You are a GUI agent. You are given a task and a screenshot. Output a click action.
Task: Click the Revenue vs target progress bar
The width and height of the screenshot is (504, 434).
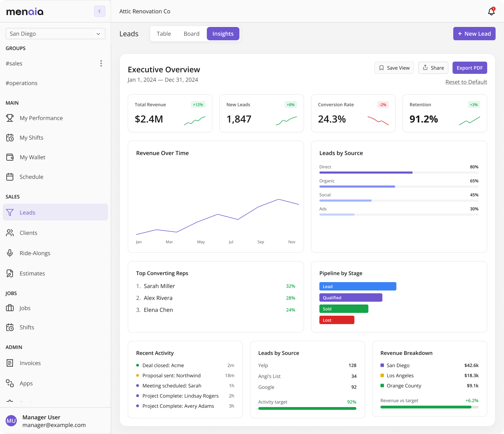[429, 407]
